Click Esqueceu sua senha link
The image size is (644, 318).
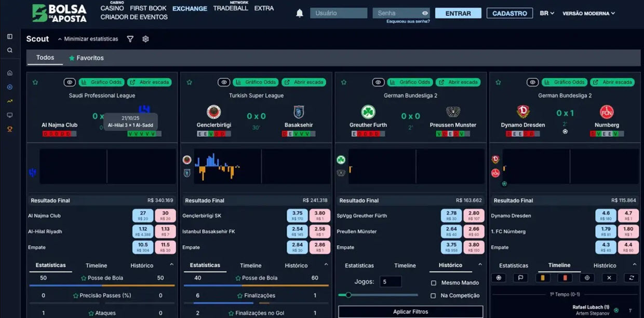(x=408, y=21)
